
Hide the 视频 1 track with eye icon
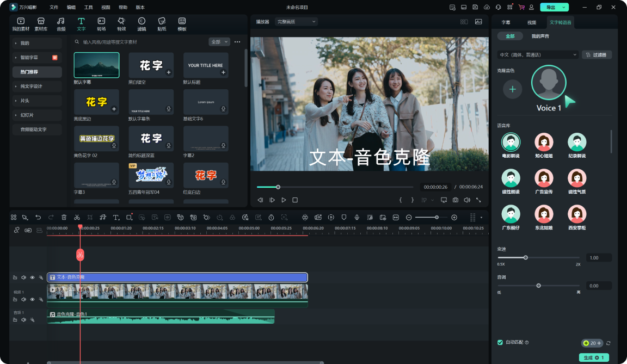(32, 299)
